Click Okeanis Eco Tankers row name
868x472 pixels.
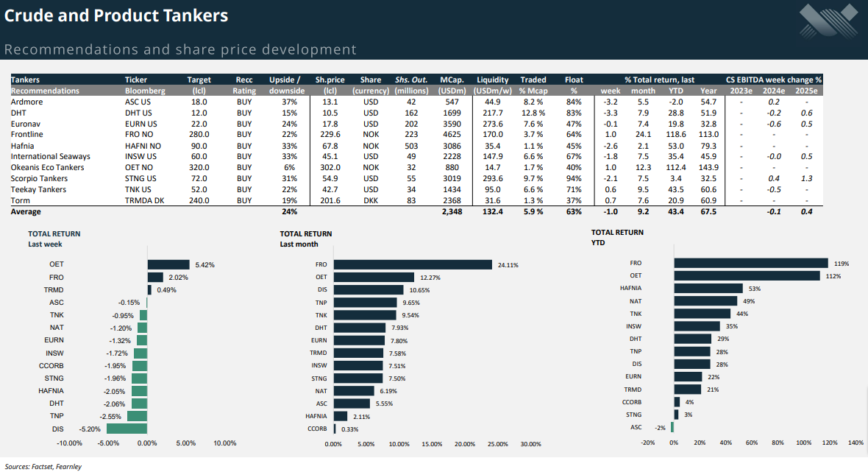click(x=48, y=167)
